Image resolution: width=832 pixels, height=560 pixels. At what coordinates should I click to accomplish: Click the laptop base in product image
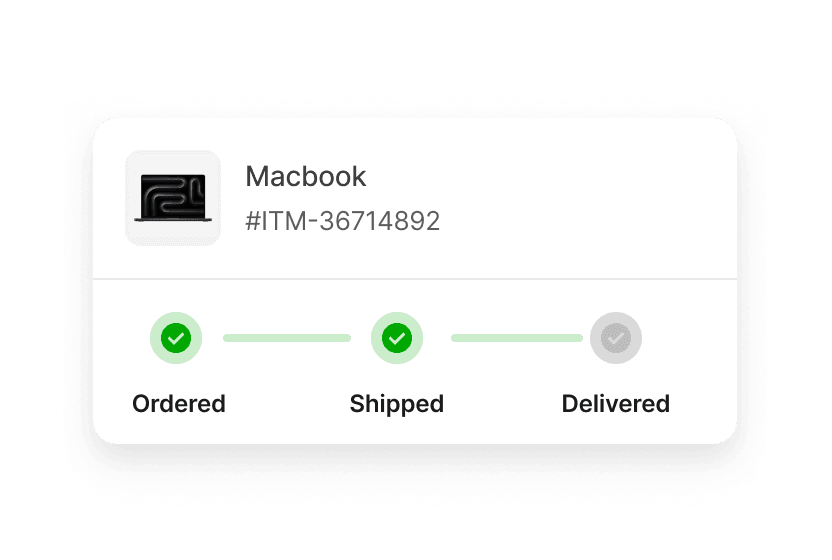pos(173,219)
